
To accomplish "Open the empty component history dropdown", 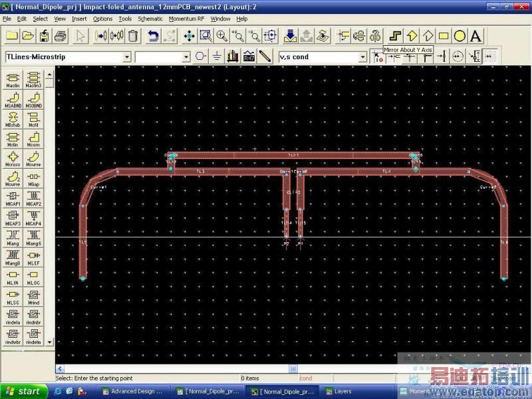I will click(186, 57).
